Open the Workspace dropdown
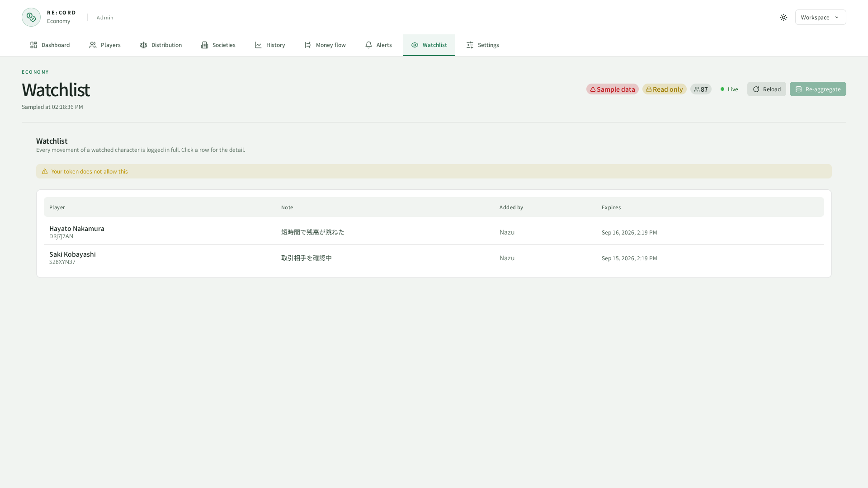868x488 pixels. (x=821, y=17)
